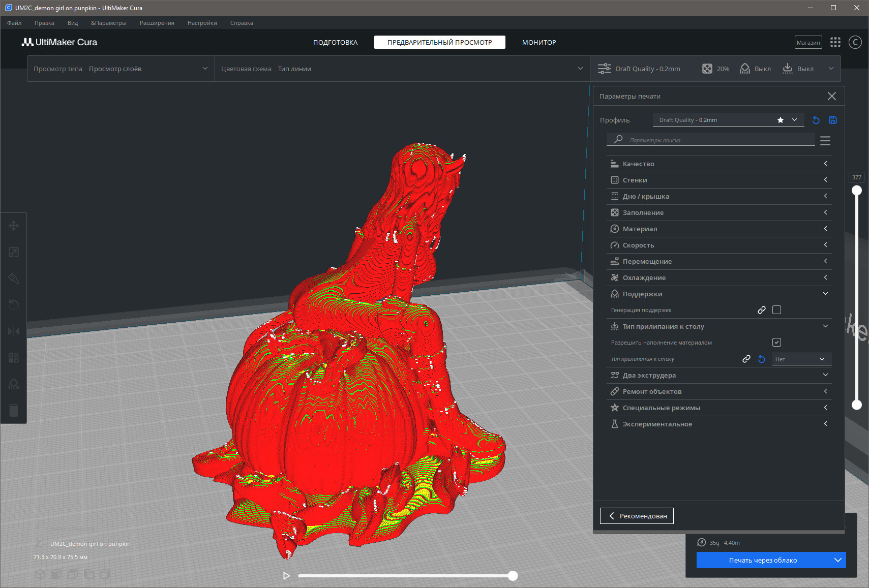Uncheck the allow material priming checkbox
Viewport: 869px width, 588px height.
776,343
